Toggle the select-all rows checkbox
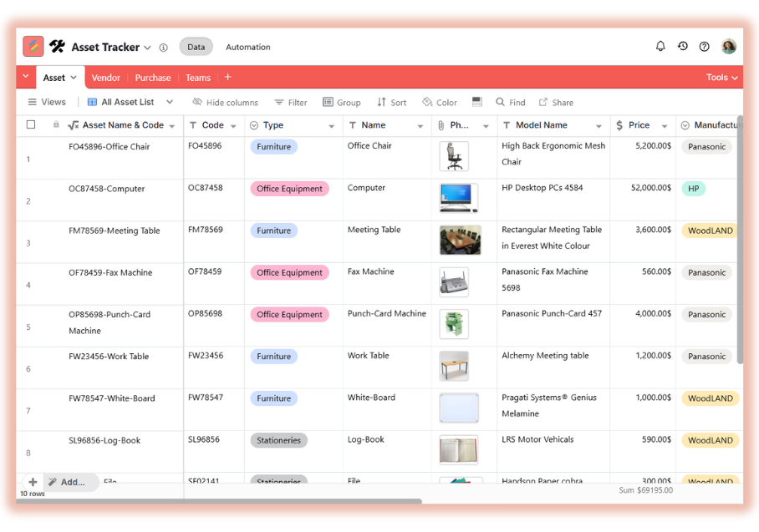Viewport: 759px width, 532px height. 31,125
